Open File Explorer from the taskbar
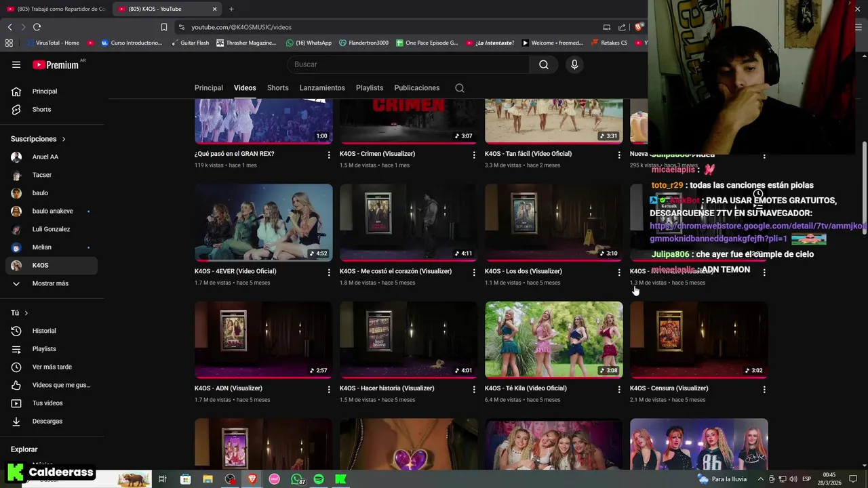 pos(208,479)
